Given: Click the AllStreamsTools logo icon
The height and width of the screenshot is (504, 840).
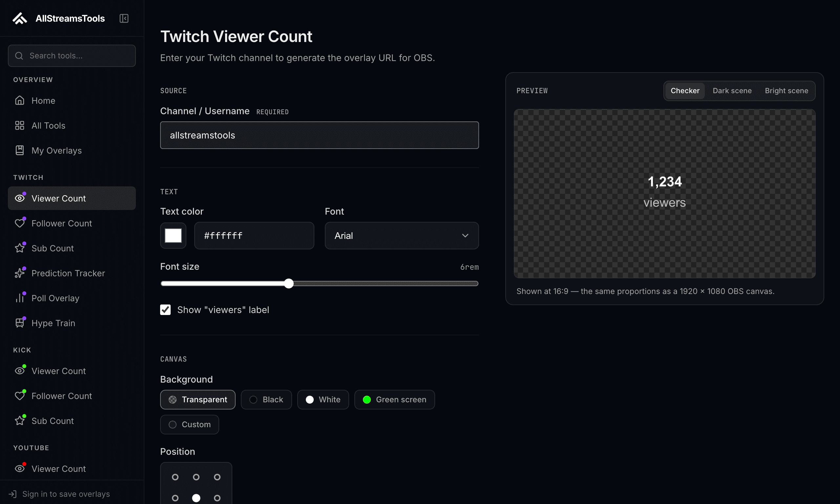Looking at the screenshot, I should pos(20,18).
